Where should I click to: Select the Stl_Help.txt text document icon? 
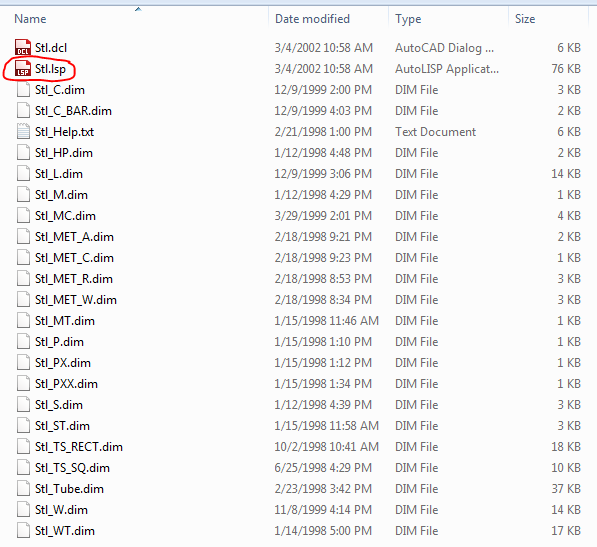(x=23, y=132)
